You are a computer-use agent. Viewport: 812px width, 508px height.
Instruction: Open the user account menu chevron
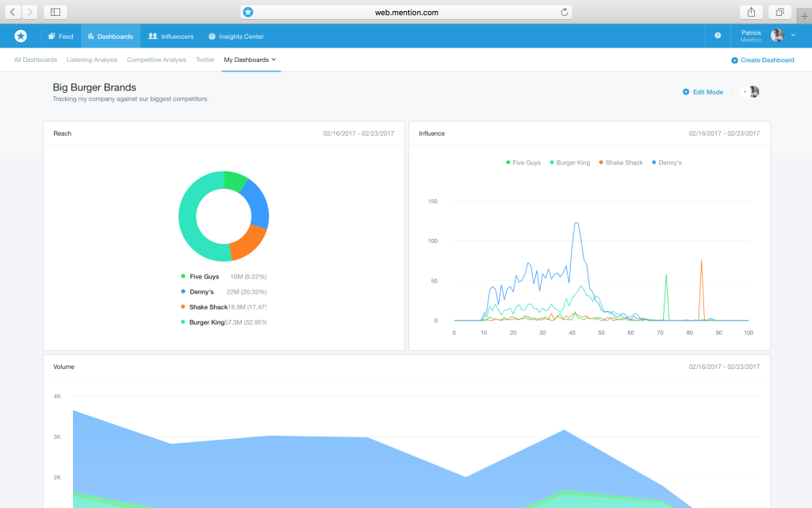coord(793,35)
